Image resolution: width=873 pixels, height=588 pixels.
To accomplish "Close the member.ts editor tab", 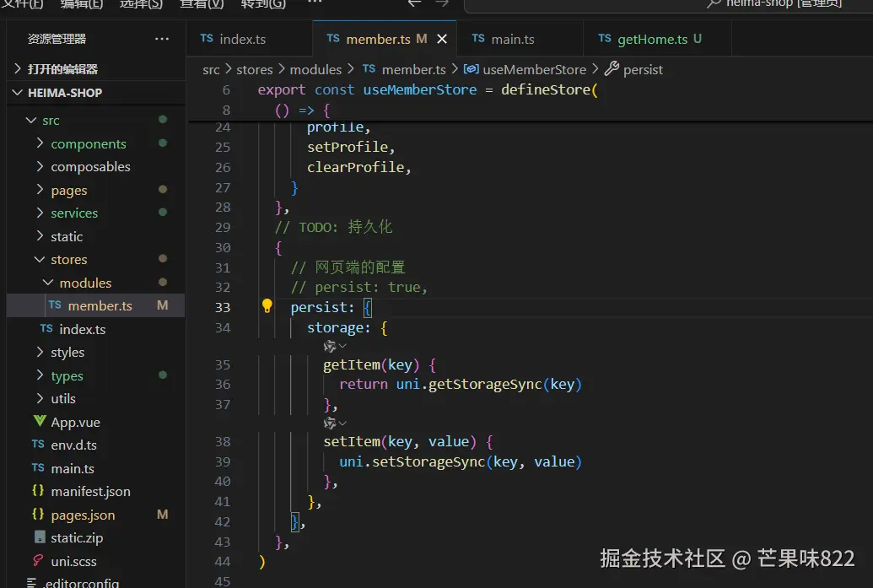I will [442, 39].
